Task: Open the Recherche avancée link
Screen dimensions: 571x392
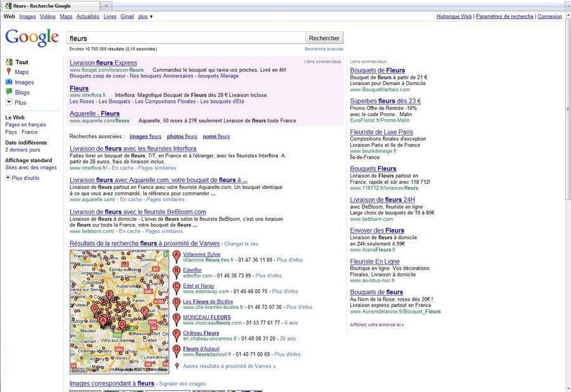Action: (324, 49)
